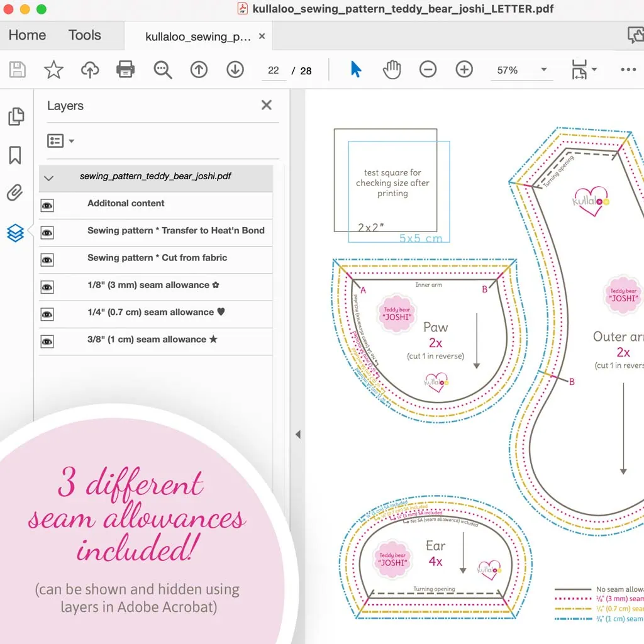Select Sewing pattern * Cut from fabric layer

click(157, 257)
